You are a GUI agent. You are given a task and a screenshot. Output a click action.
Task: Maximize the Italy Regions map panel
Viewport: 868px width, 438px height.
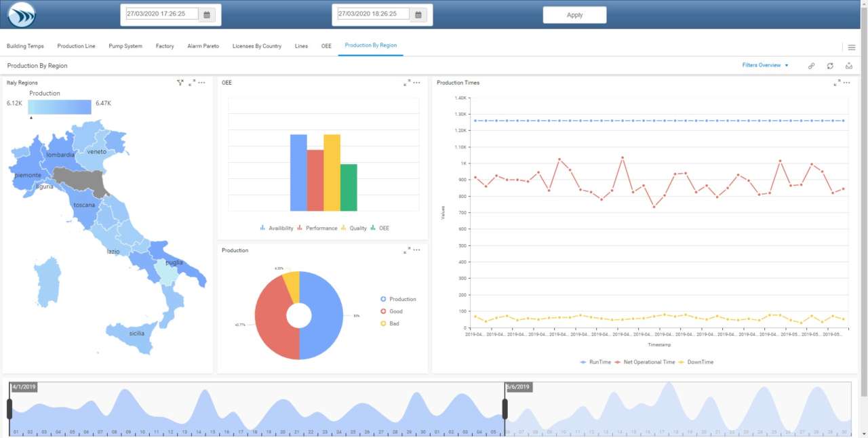point(192,83)
